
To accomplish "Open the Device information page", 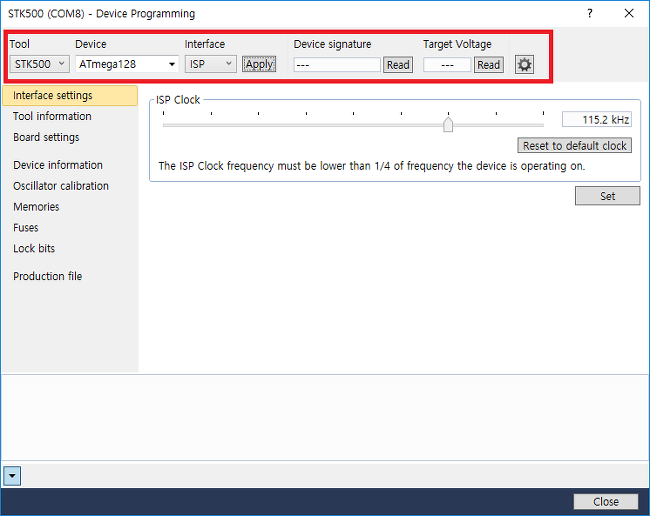I will click(58, 165).
